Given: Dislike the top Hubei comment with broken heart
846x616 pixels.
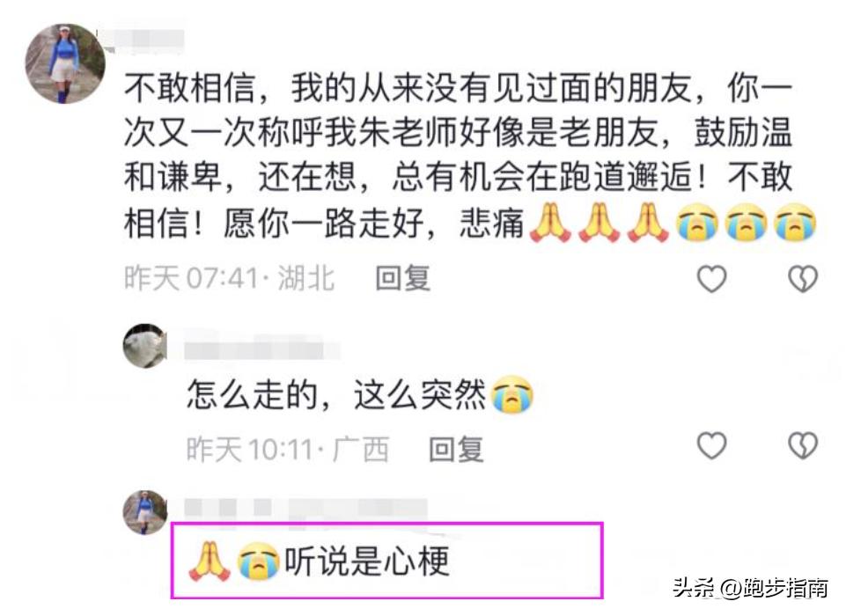Looking at the screenshot, I should click(x=803, y=279).
